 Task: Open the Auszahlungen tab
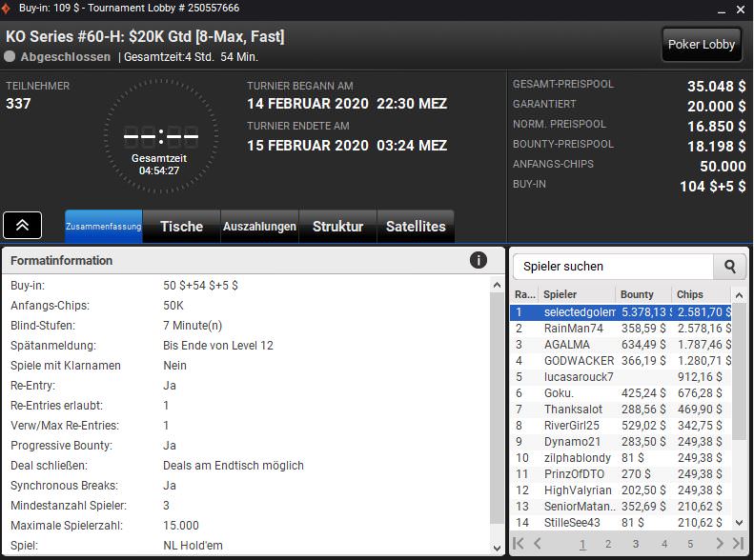click(x=259, y=227)
